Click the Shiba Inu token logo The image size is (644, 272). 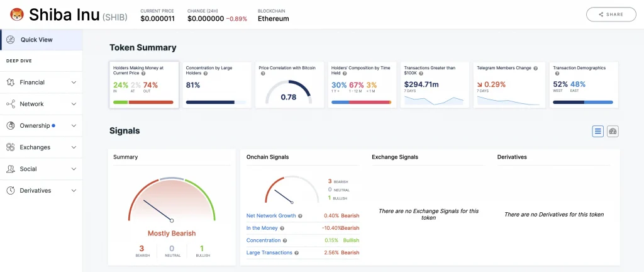coord(17,14)
